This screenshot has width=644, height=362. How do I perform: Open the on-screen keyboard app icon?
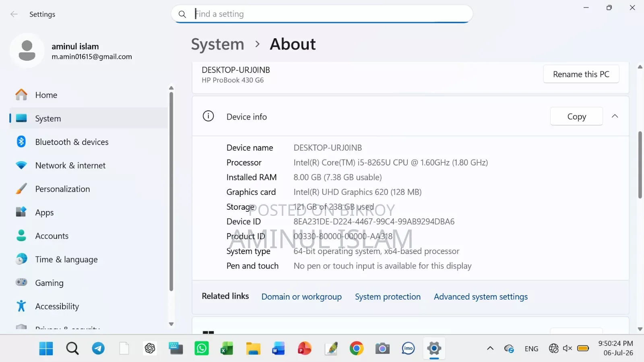[x=176, y=348]
